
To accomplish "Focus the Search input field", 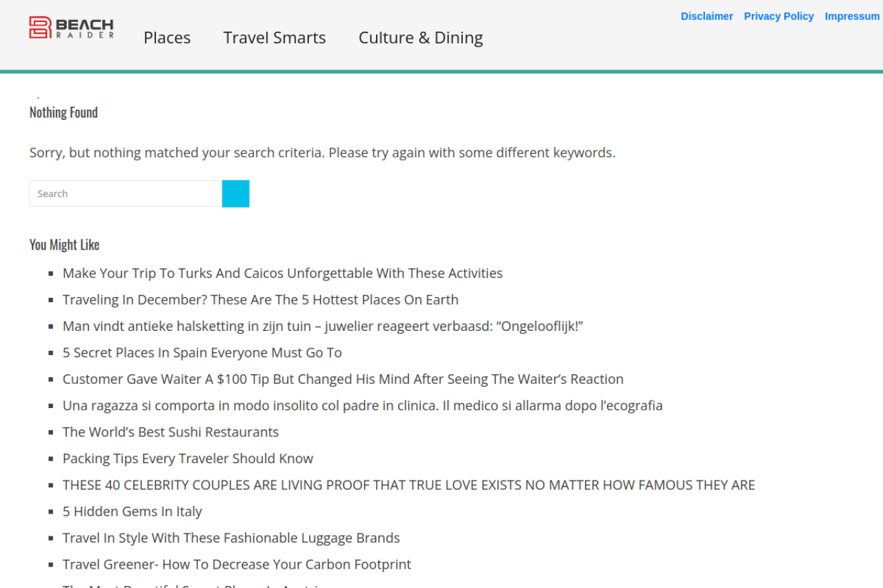I will pos(126,194).
